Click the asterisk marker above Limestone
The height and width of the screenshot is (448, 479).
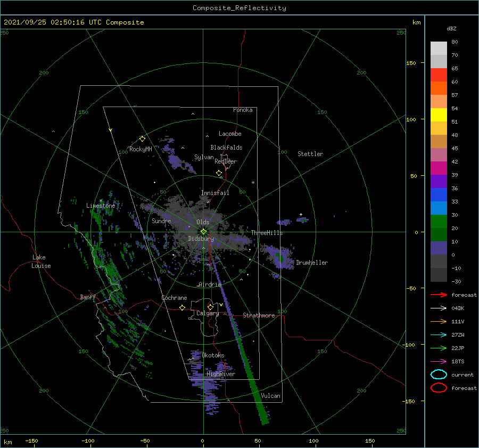click(x=101, y=201)
